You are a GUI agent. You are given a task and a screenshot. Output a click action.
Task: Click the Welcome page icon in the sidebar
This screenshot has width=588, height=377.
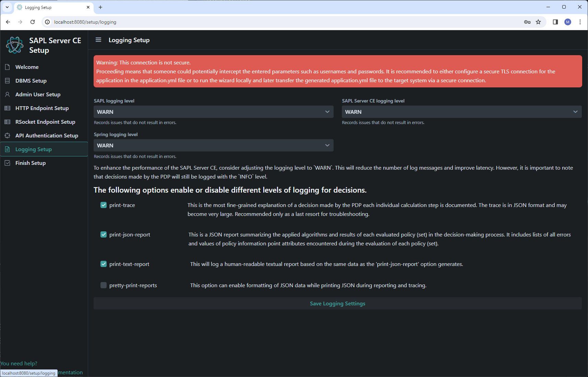(8, 67)
